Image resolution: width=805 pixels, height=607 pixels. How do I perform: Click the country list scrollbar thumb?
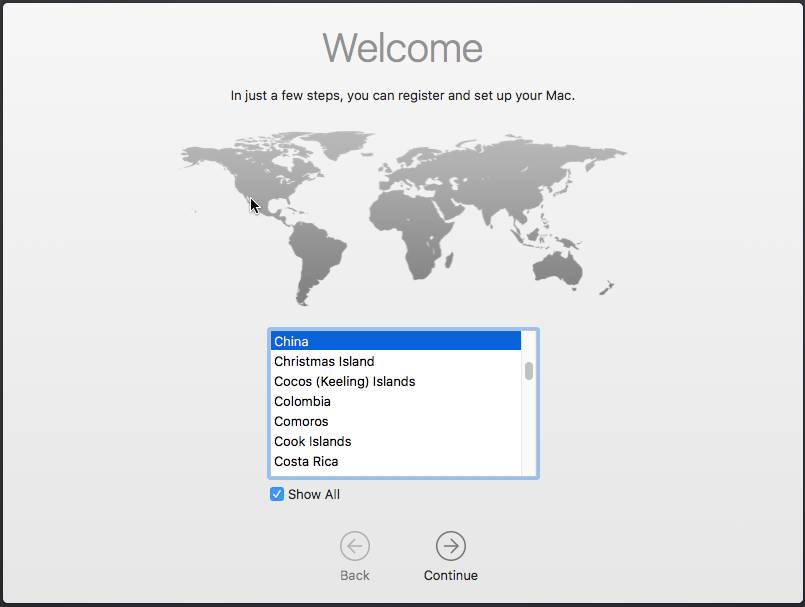pyautogui.click(x=529, y=371)
